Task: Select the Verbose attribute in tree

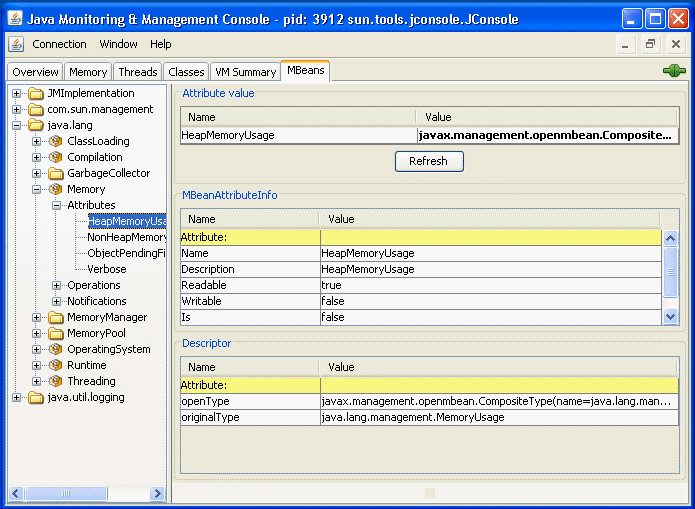Action: click(x=106, y=269)
